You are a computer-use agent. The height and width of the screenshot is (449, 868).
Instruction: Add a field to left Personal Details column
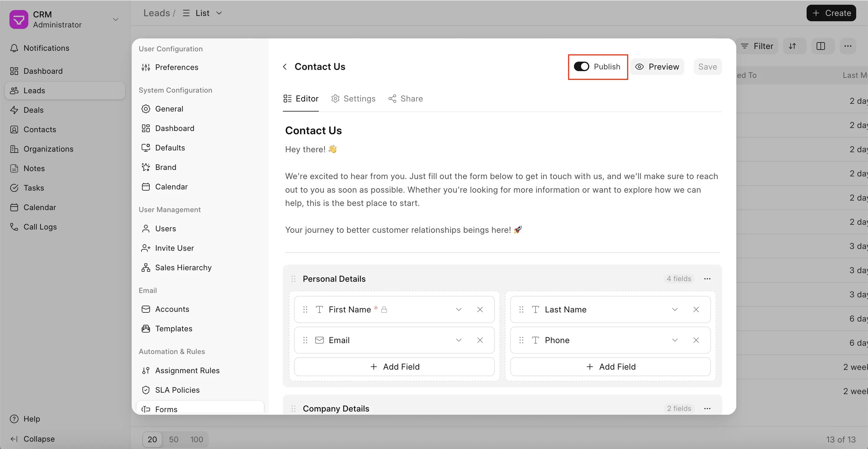click(394, 366)
